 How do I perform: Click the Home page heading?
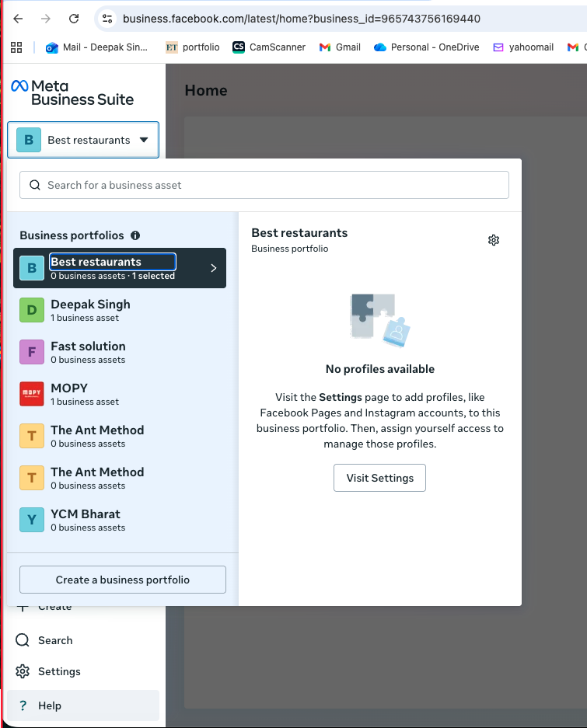[206, 90]
